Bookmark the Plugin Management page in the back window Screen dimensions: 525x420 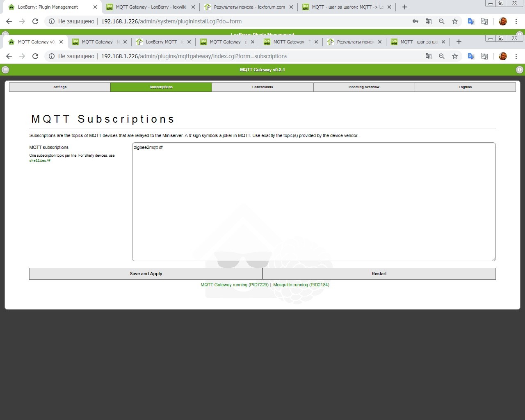click(455, 21)
